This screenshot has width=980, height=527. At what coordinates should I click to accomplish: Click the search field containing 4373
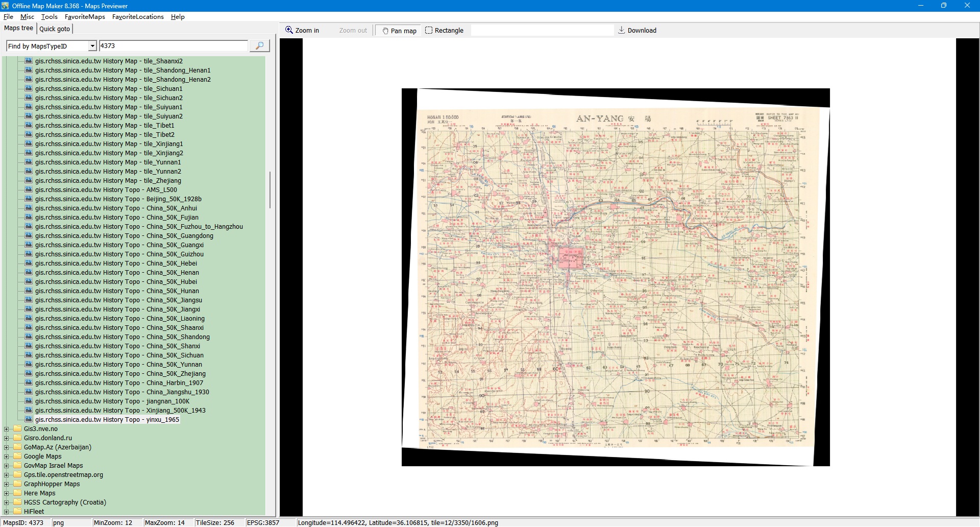[173, 46]
